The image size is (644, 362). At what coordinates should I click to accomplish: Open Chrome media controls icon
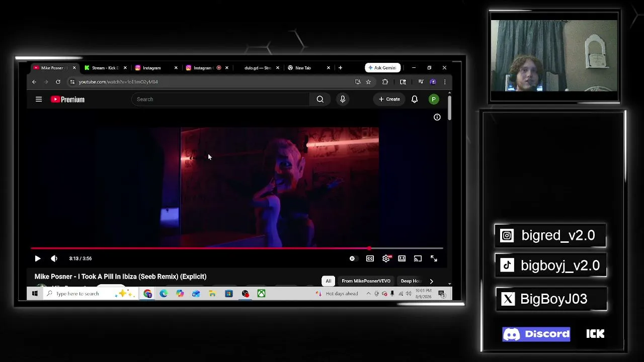click(421, 82)
